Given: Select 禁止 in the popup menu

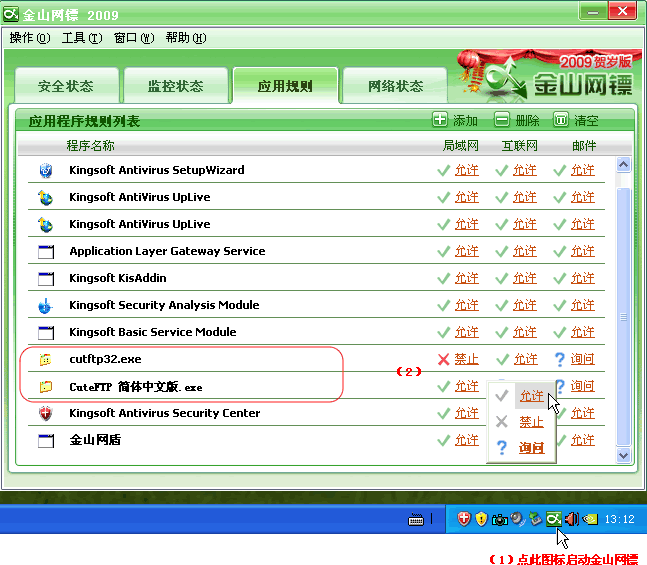Looking at the screenshot, I should pyautogui.click(x=531, y=422).
